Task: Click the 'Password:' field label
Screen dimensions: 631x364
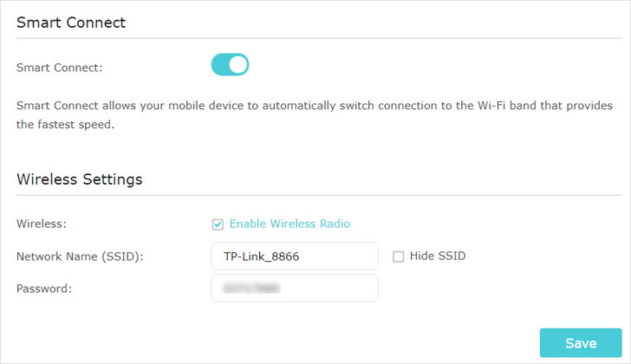Action: 44,289
